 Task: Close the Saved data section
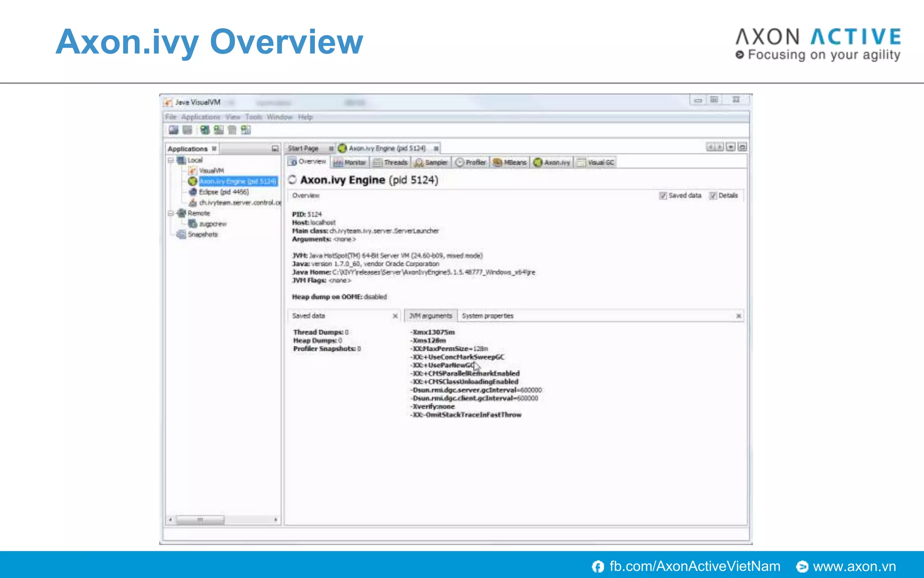[x=395, y=316]
